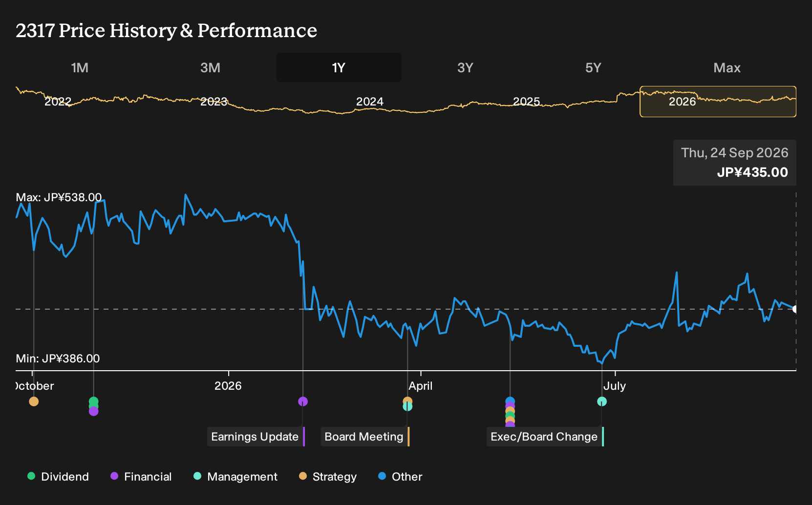Click the teal Management dot left of July
Image resolution: width=812 pixels, height=505 pixels.
point(602,401)
